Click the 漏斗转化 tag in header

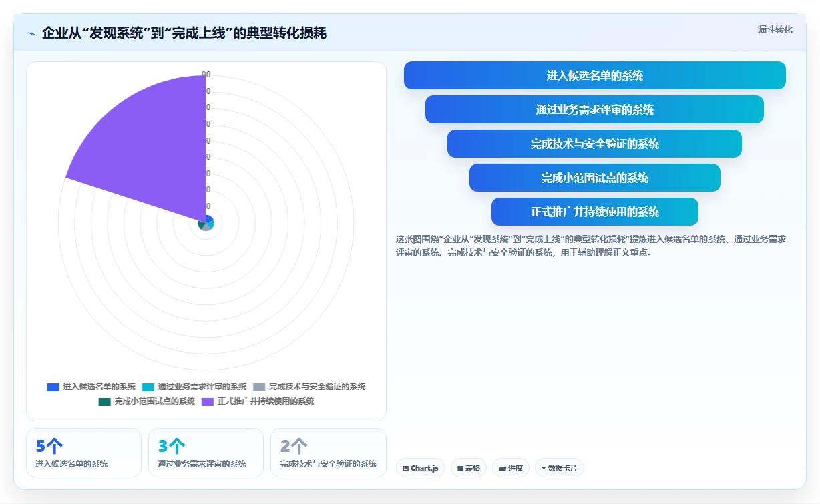coord(775,29)
